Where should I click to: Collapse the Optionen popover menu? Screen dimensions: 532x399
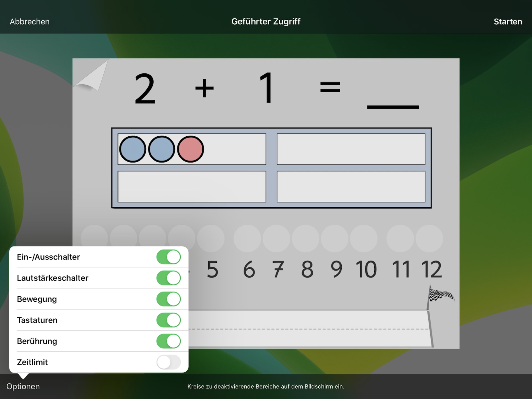click(23, 387)
